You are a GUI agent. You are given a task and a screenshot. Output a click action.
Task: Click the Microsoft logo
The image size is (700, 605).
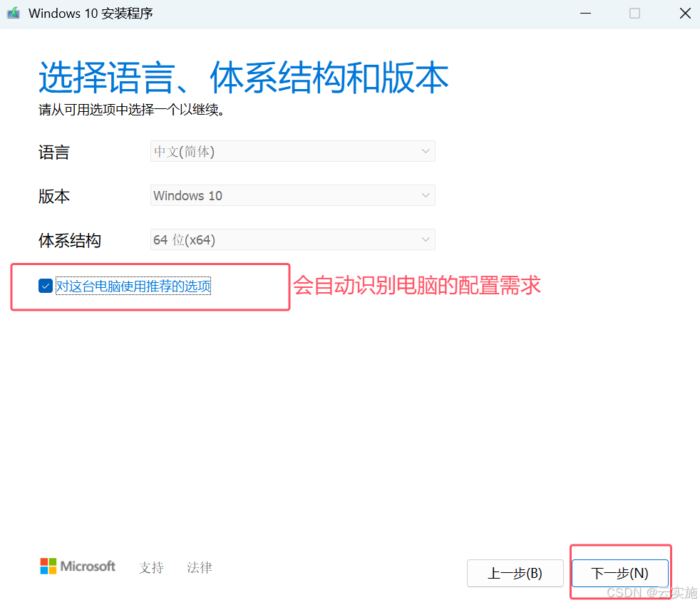[x=78, y=567]
